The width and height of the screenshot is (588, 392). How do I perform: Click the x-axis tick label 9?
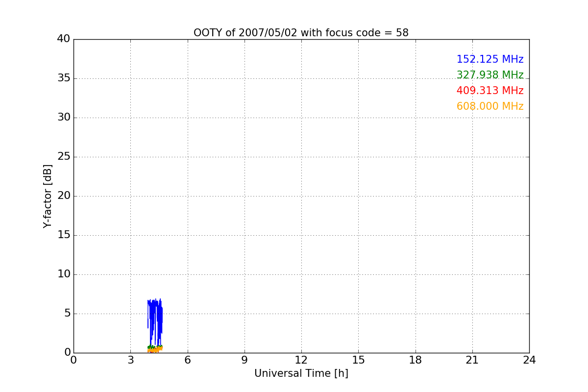click(245, 360)
